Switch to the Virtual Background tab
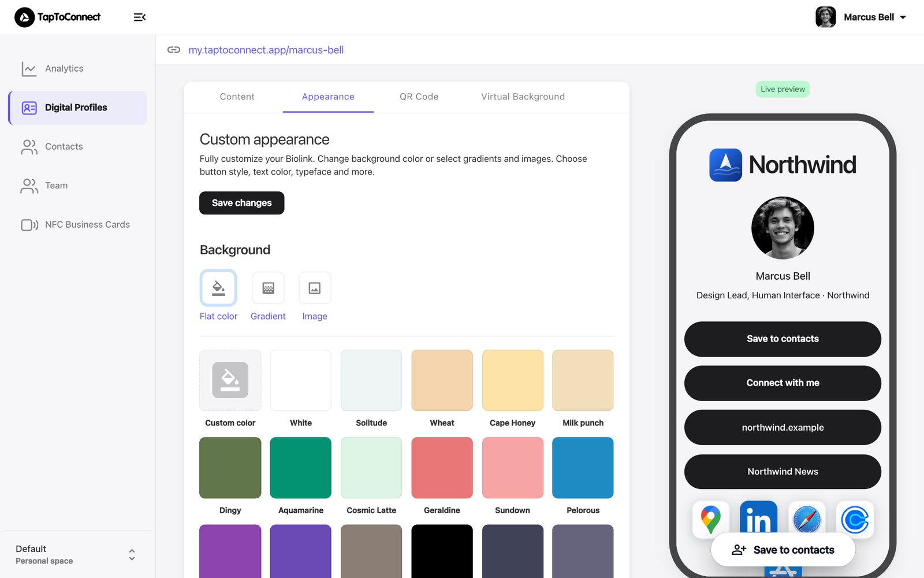The height and width of the screenshot is (578, 924). (x=523, y=97)
